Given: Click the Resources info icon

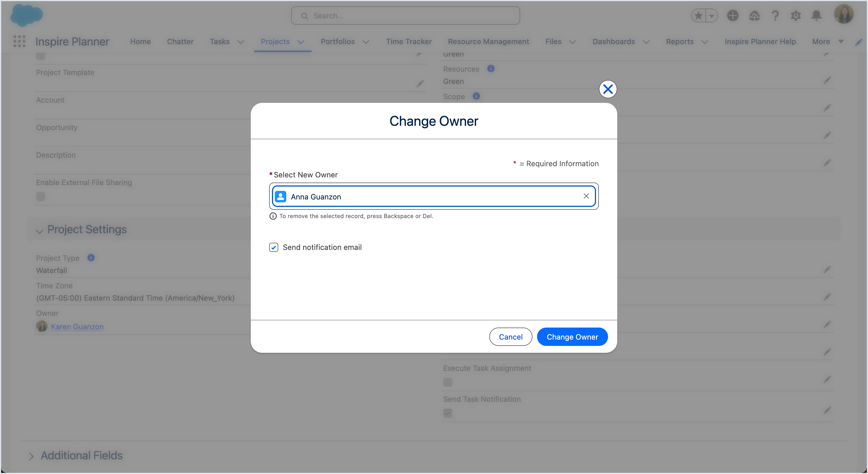Looking at the screenshot, I should (491, 68).
